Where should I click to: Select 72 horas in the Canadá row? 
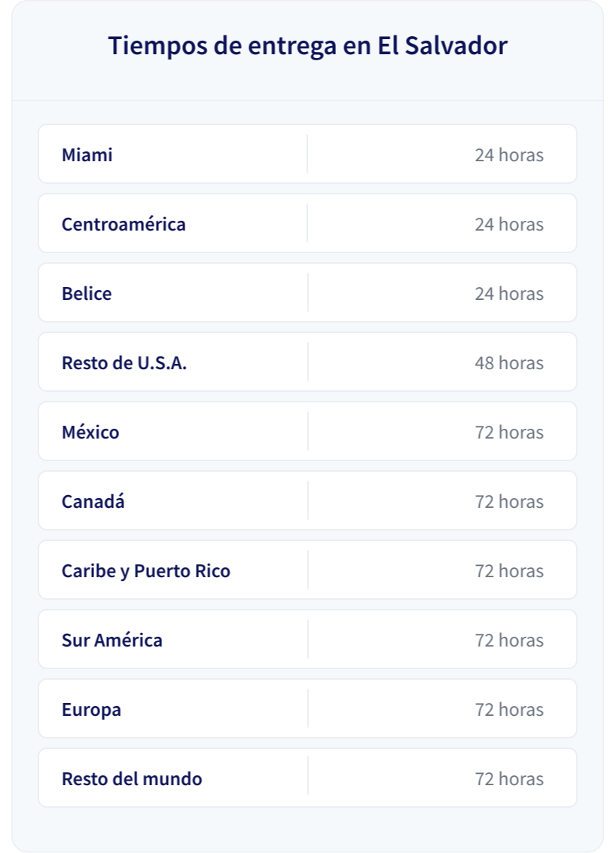(509, 501)
